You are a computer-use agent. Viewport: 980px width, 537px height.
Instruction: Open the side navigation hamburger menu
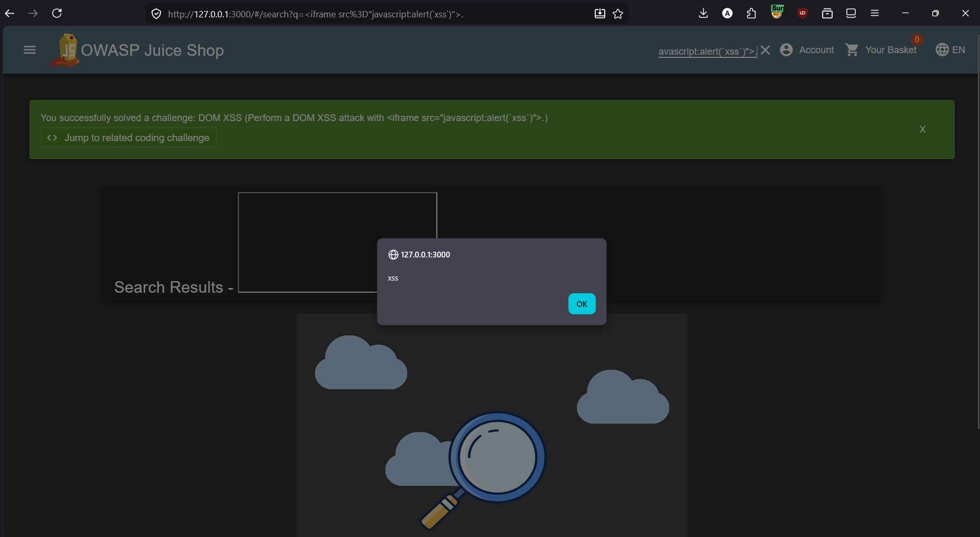pos(29,49)
